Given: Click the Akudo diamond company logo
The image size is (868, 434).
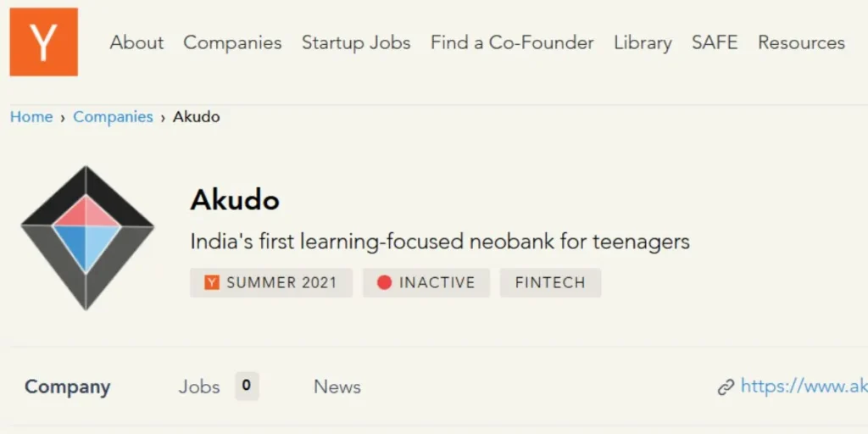Looking at the screenshot, I should (87, 238).
